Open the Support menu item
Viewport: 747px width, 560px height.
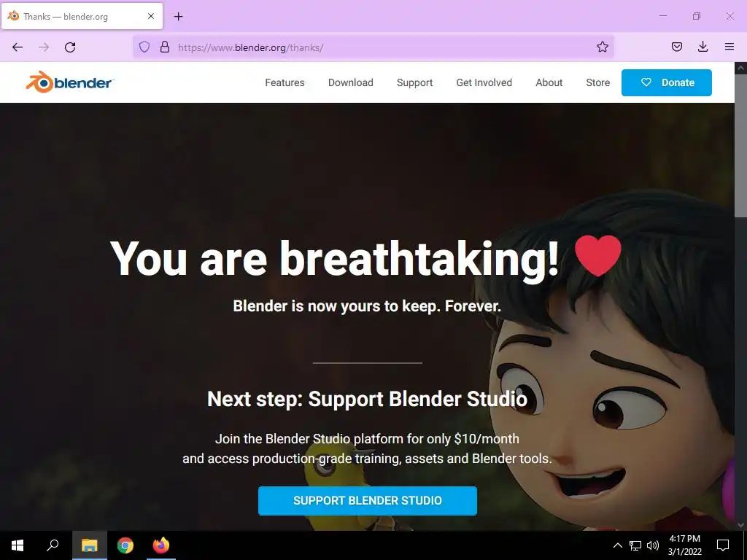click(x=414, y=82)
